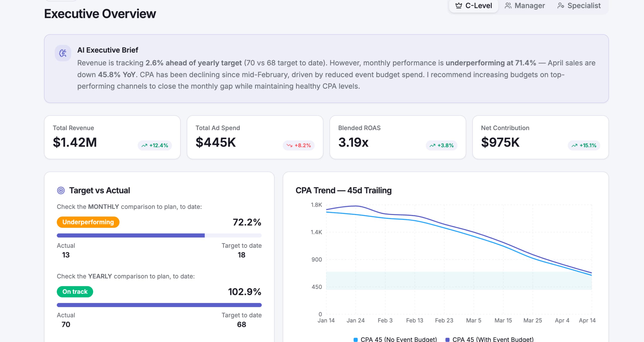The width and height of the screenshot is (644, 342).
Task: Click the Blended ROAS 3.19x value
Action: 353,142
